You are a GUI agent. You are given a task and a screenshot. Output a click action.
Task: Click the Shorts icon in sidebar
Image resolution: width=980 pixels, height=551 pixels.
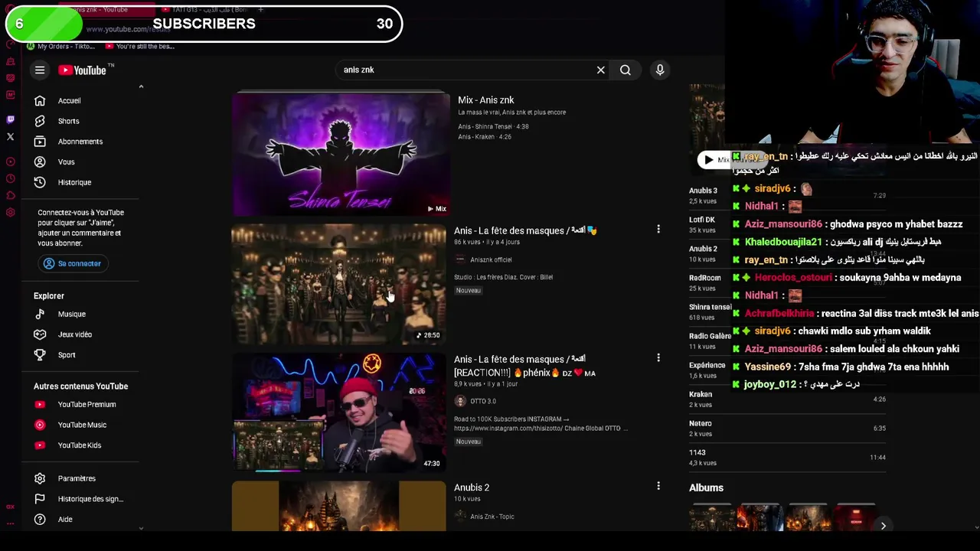(x=40, y=121)
